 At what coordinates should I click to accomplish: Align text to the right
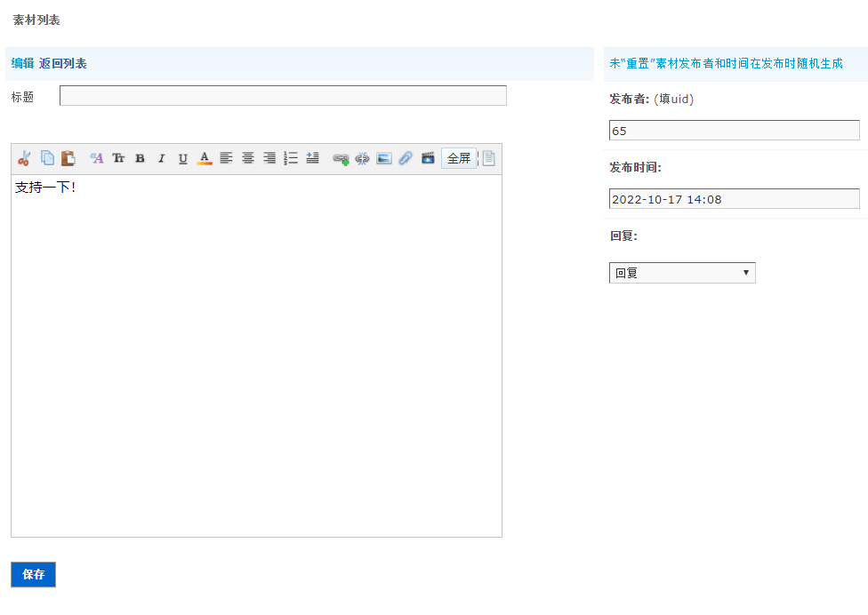269,158
